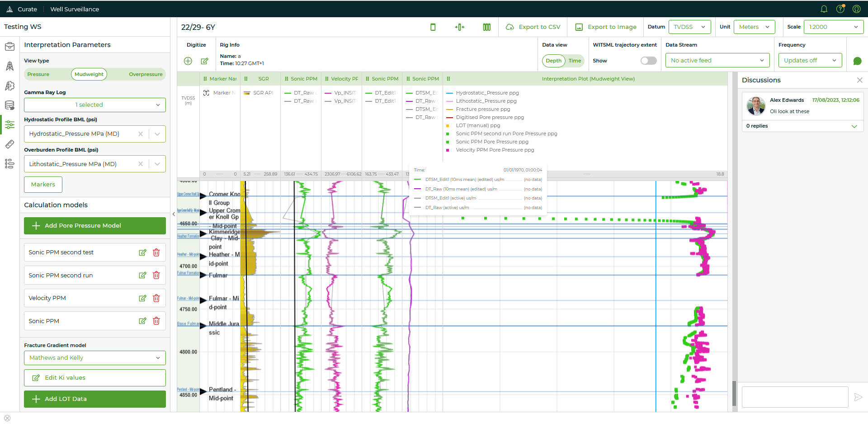Click Export to CSV
Image resolution: width=868 pixels, height=424 pixels.
[533, 27]
